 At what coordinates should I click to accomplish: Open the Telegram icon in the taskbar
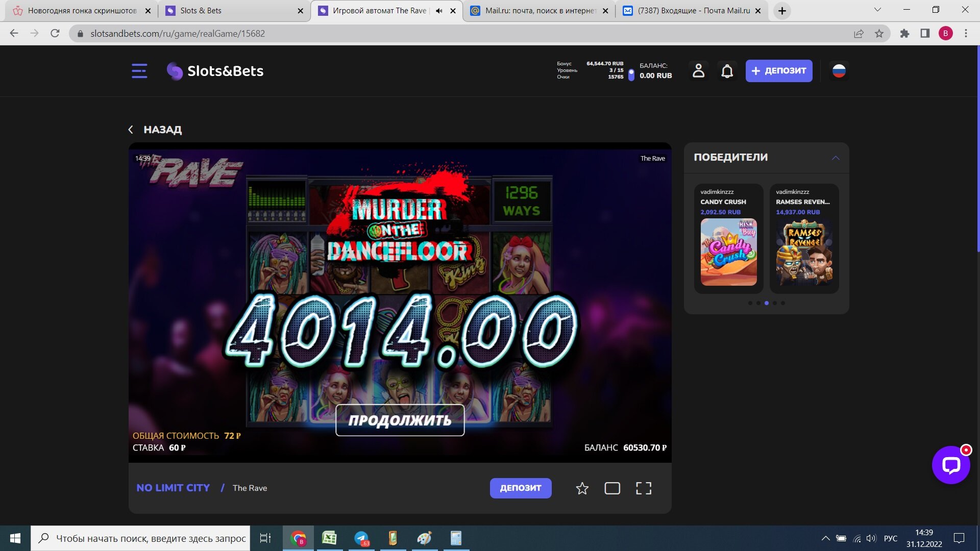coord(361,538)
